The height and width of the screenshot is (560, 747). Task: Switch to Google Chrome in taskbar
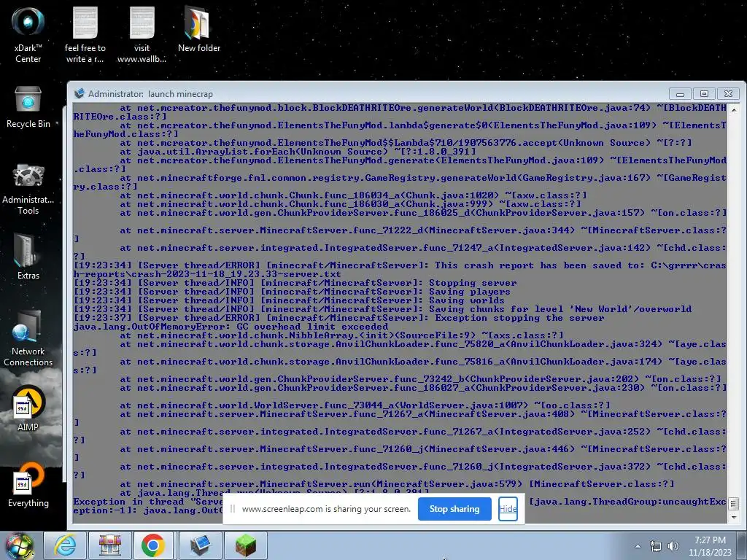click(153, 545)
